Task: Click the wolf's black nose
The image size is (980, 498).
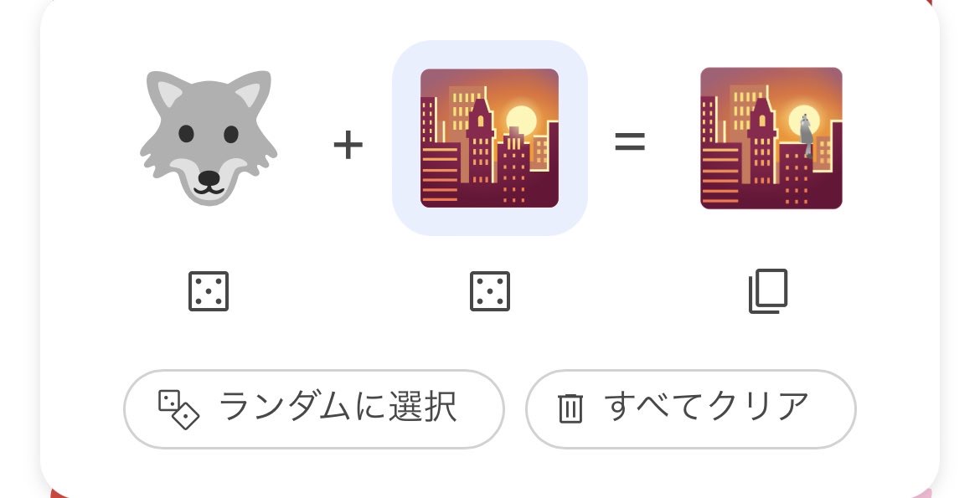Action: point(209,179)
